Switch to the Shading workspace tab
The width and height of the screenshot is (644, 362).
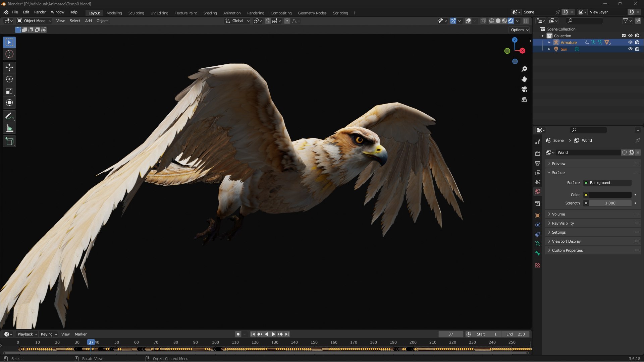210,13
